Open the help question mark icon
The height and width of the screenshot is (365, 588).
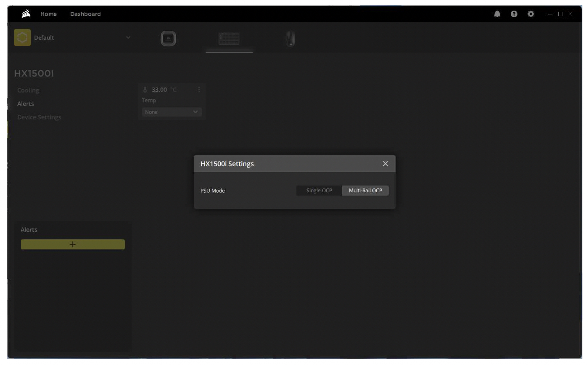pos(514,14)
